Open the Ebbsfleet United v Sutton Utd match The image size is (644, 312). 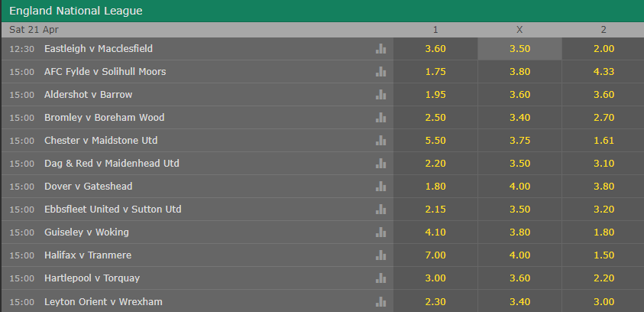click(113, 210)
